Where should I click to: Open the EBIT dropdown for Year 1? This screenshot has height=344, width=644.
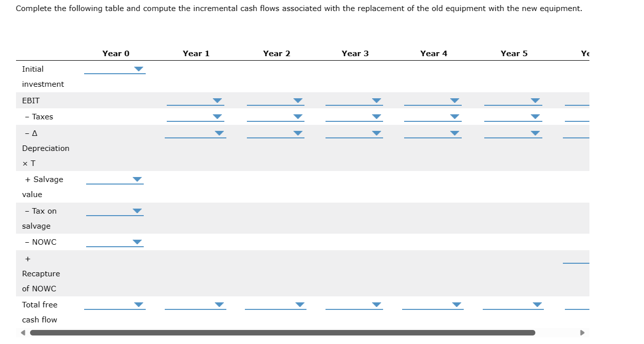[x=217, y=100]
